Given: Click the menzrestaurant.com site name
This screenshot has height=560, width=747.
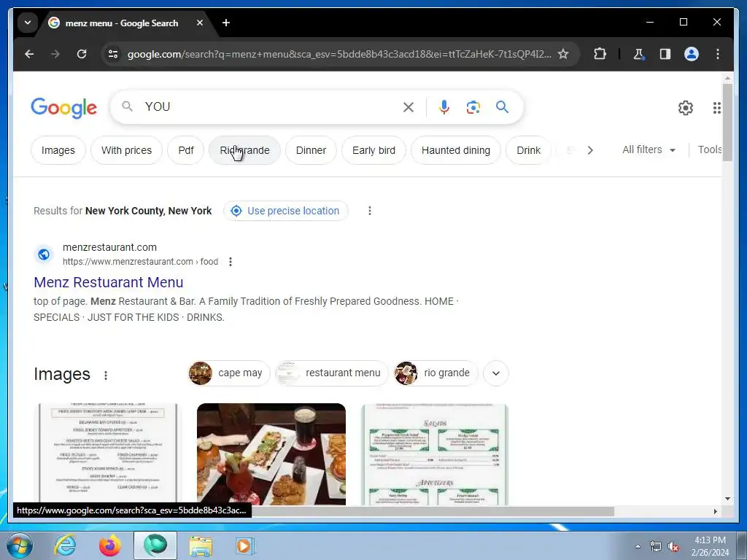Looking at the screenshot, I should pos(109,248).
